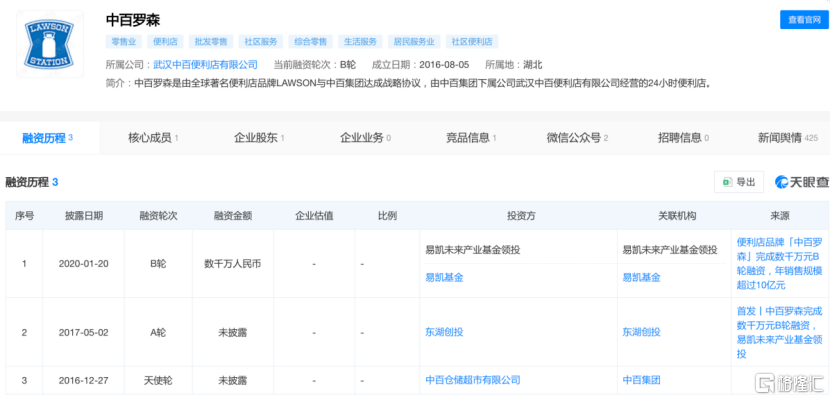Click the date cell 2016-12-27

point(84,380)
